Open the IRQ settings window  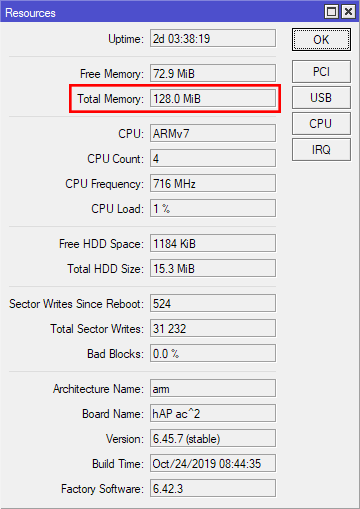coord(321,150)
